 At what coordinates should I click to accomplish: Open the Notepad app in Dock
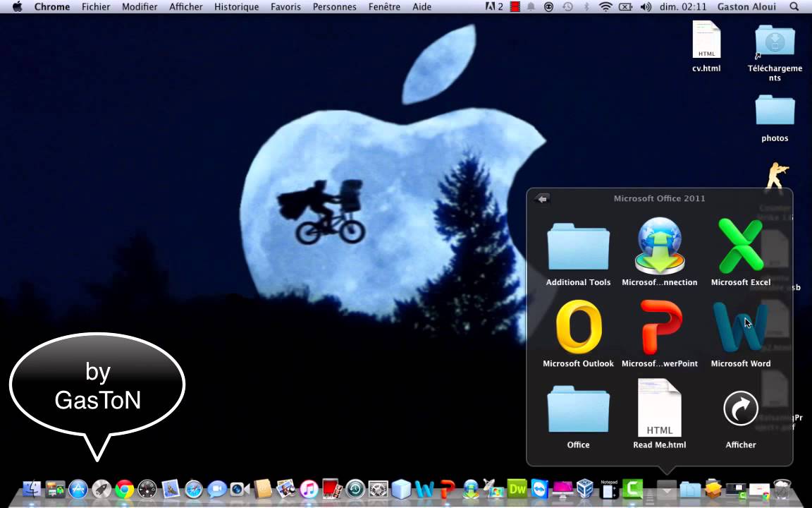609,489
